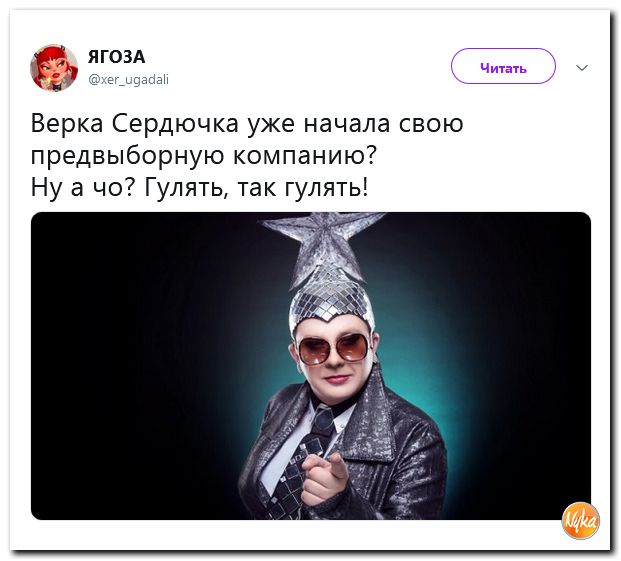Viewport: 621px width, 561px height.
Task: Visit the @xer_ugadali handle link
Action: pyautogui.click(x=128, y=80)
